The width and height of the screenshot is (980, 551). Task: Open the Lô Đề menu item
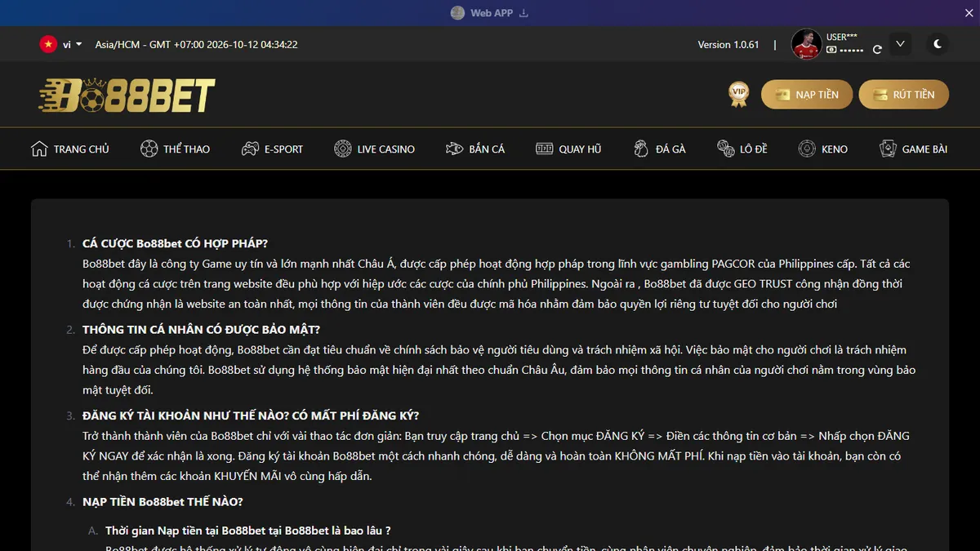[x=742, y=149]
